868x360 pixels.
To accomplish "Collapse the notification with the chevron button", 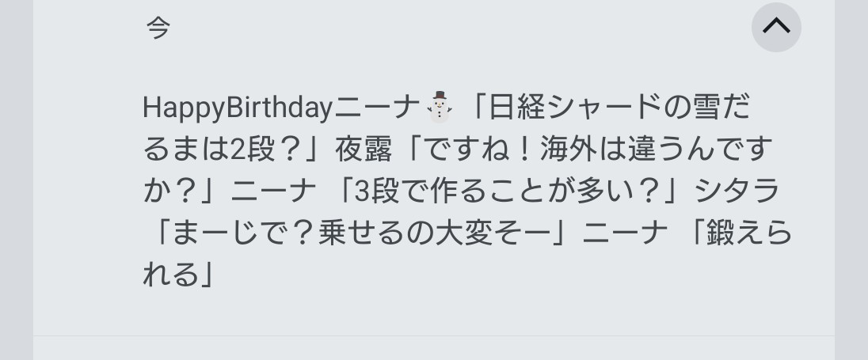I will tap(776, 27).
